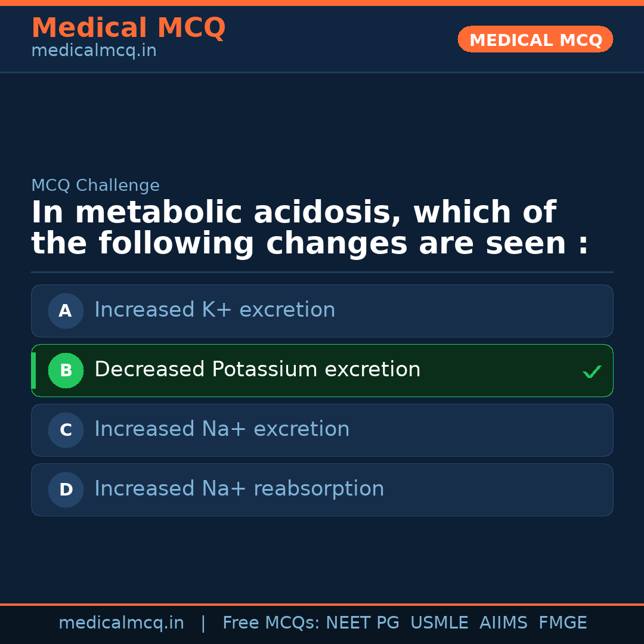Select answer 'Decreased Potassium excretion'

point(257,370)
